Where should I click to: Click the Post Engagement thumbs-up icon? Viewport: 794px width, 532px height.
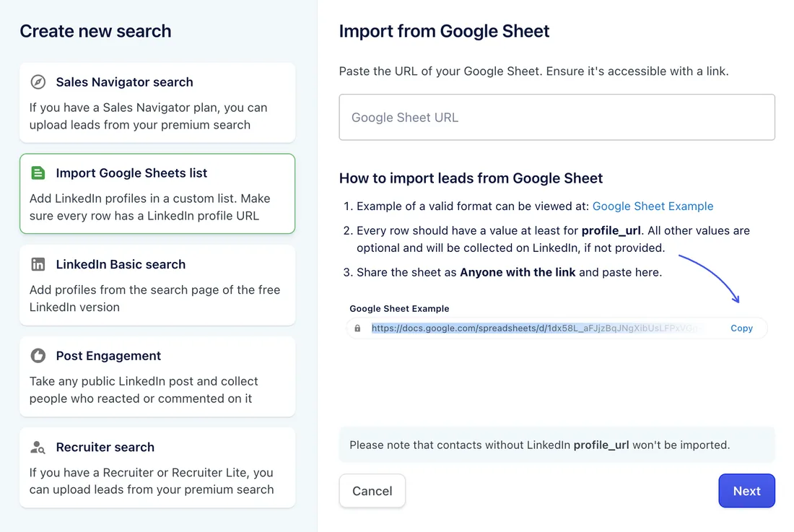pyautogui.click(x=38, y=355)
